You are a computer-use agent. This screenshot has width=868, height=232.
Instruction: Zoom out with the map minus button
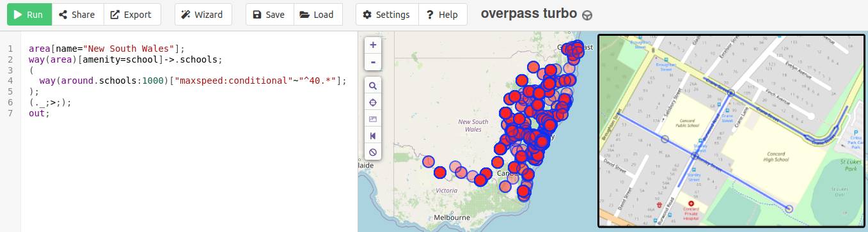[x=373, y=62]
